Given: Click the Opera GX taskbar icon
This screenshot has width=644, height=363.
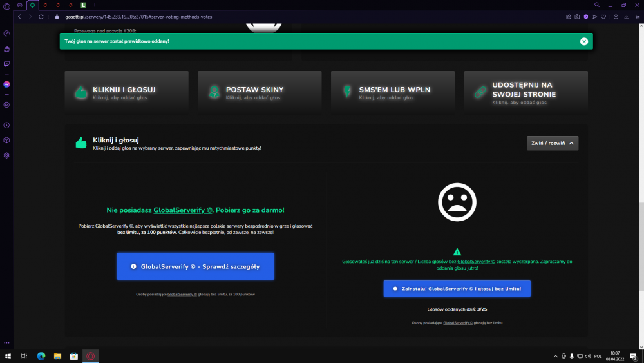Looking at the screenshot, I should pyautogui.click(x=90, y=356).
